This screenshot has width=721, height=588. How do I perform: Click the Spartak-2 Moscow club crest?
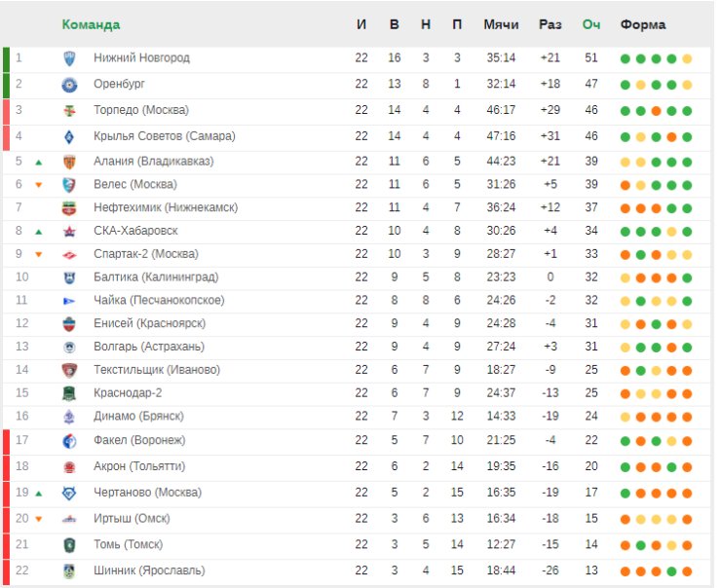[69, 255]
